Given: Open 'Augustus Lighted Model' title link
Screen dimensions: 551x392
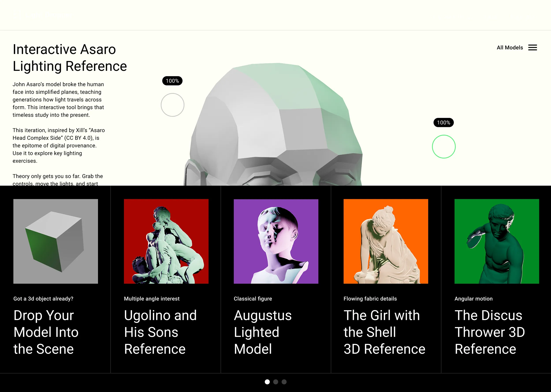Looking at the screenshot, I should [x=263, y=332].
